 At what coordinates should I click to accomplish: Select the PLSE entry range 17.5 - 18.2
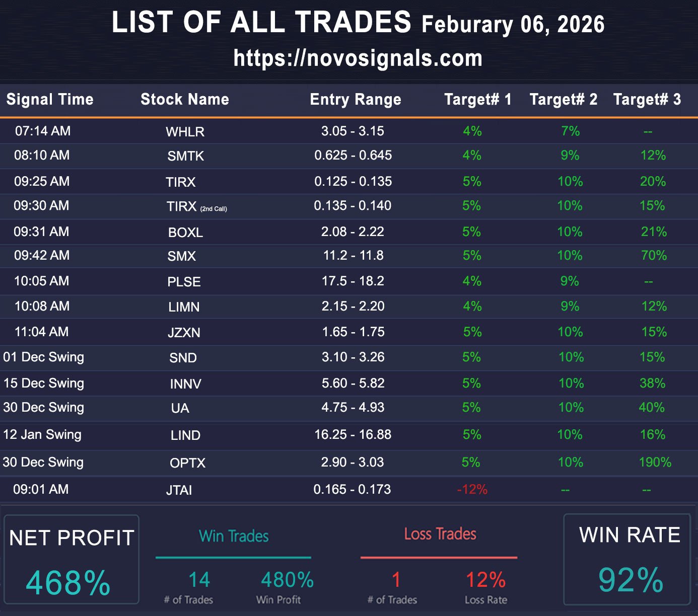click(x=353, y=281)
